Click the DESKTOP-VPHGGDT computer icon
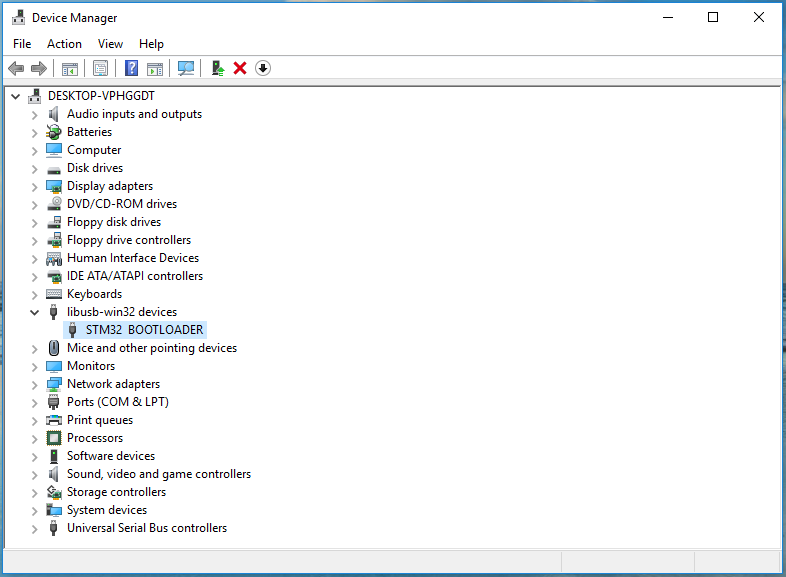This screenshot has width=786, height=577. 35,96
